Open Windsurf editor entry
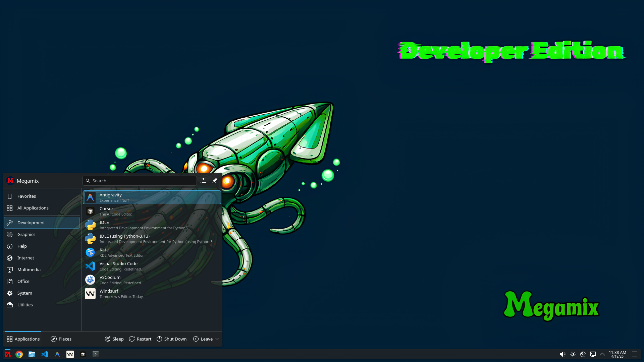This screenshot has width=644, height=362. click(152, 293)
